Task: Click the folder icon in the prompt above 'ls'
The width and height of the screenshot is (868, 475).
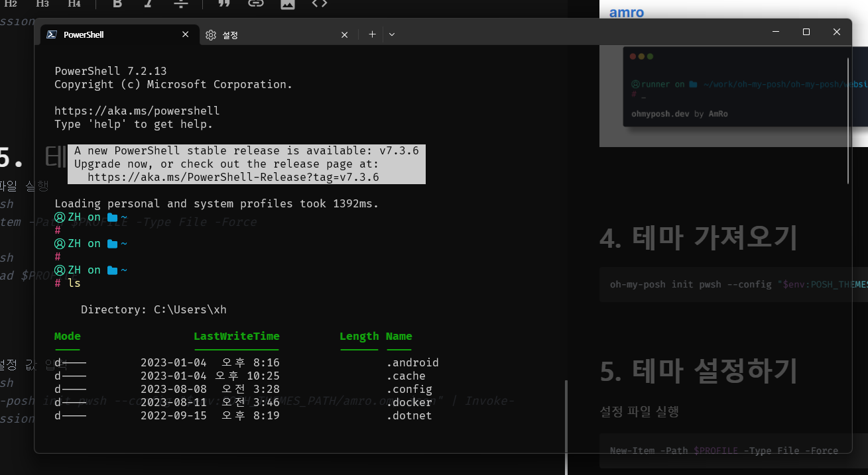Action: [x=112, y=270]
